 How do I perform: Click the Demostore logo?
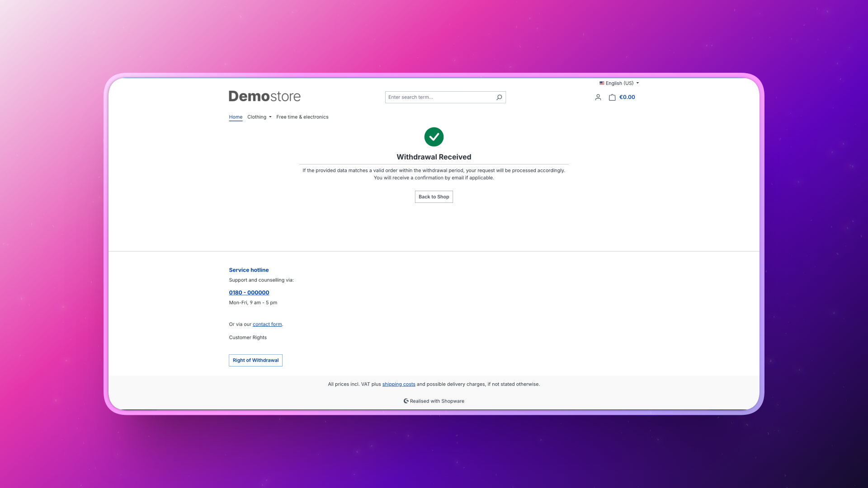[x=264, y=96]
